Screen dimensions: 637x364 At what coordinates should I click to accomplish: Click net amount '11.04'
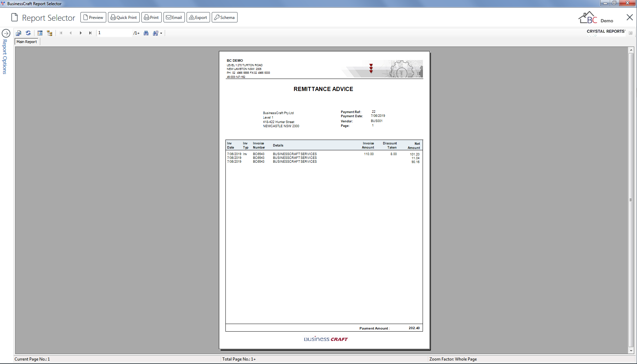[415, 158]
